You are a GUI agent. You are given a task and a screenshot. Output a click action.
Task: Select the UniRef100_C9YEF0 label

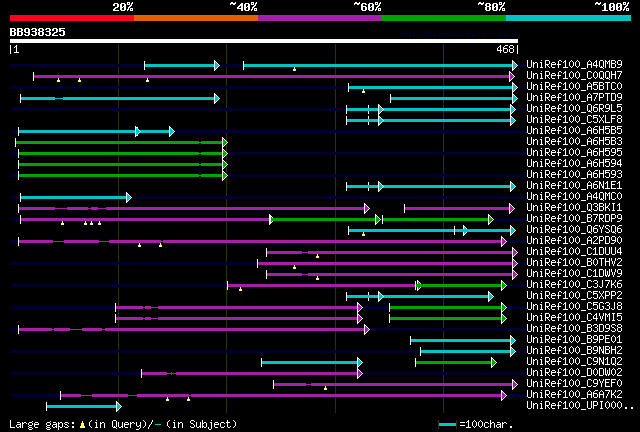[574, 384]
